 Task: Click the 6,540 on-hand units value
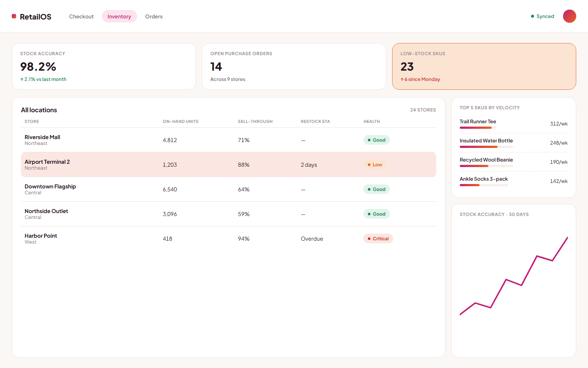coord(170,189)
